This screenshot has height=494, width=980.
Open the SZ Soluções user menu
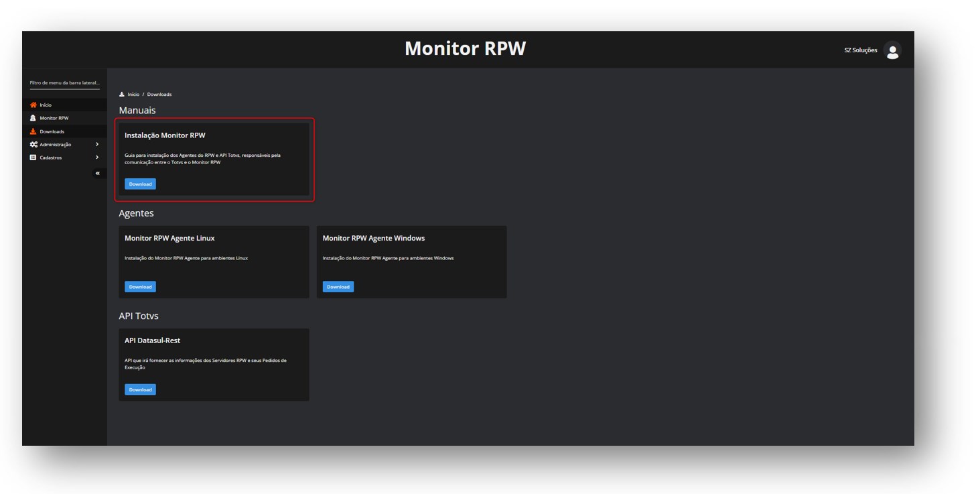[860, 50]
